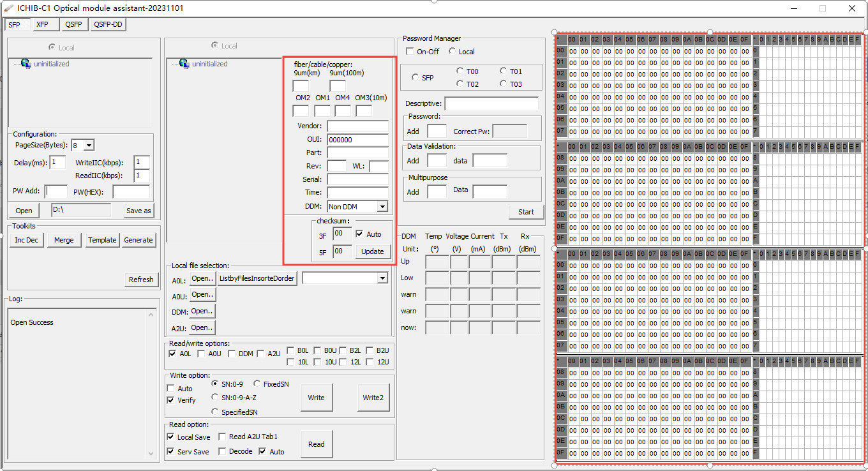
Task: Click the Write2 button
Action: tap(373, 398)
